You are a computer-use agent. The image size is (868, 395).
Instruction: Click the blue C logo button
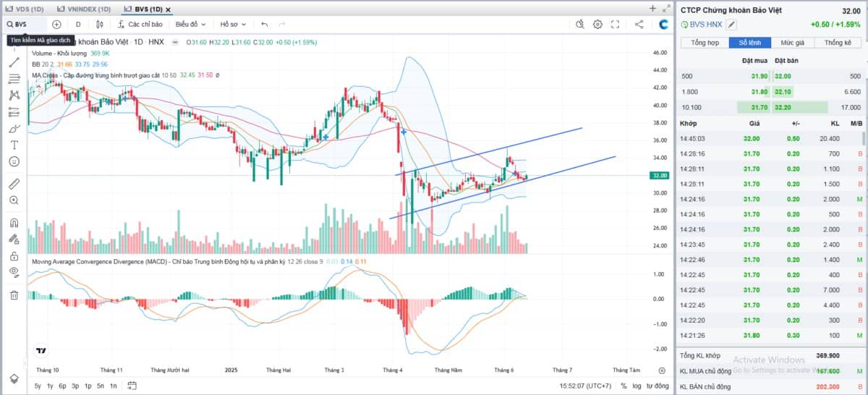pos(664,24)
